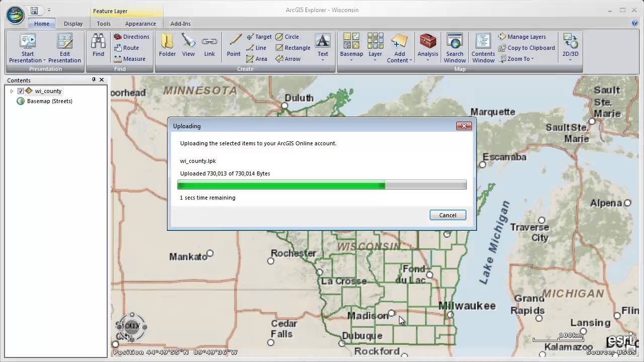This screenshot has height=362, width=644.
Task: Close the Contents panel
Action: (102, 80)
